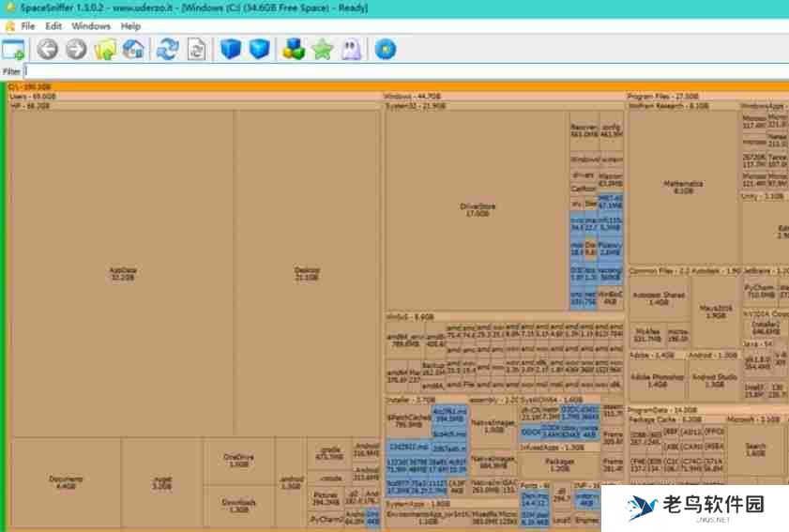This screenshot has width=789, height=532.
Task: Select the Mathematica block
Action: (x=682, y=187)
